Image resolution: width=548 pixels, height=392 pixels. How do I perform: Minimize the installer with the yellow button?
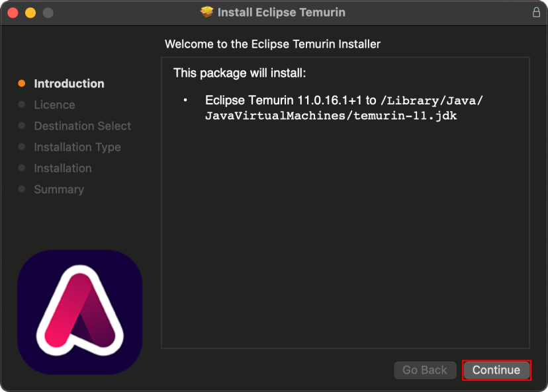[x=30, y=13]
